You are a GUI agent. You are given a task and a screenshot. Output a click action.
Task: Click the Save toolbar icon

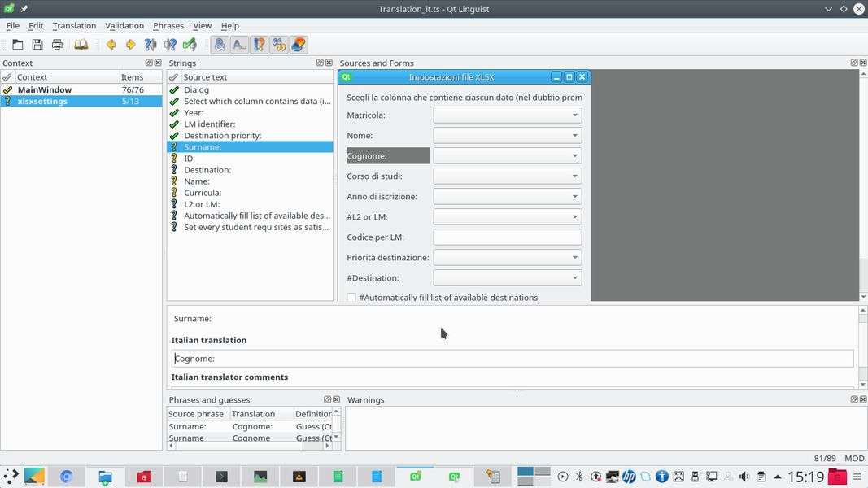[x=37, y=45]
